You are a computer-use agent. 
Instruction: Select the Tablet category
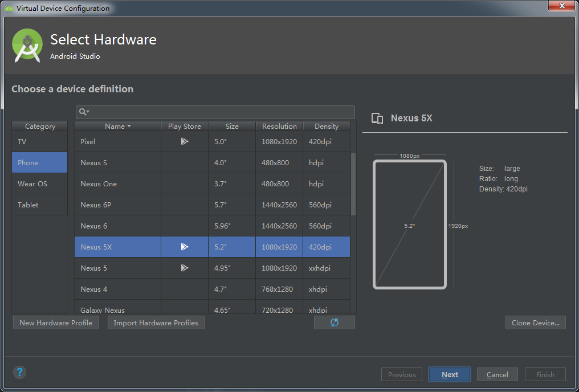[39, 205]
